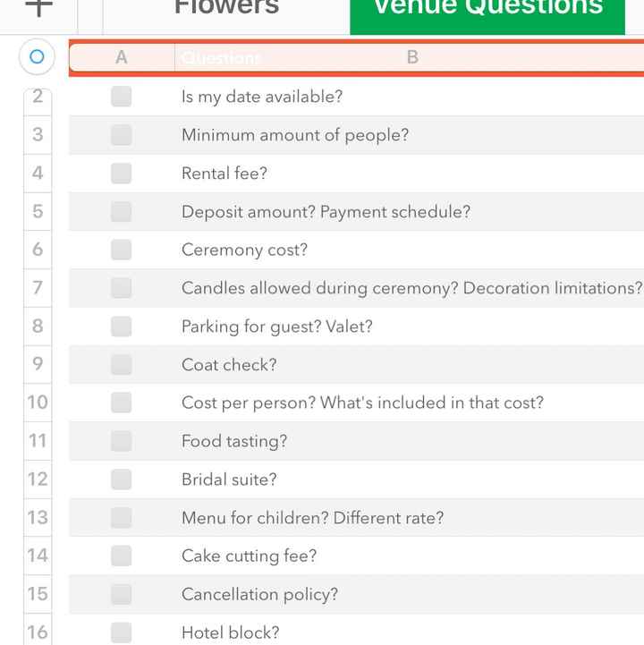Click row 10 header number

[38, 403]
